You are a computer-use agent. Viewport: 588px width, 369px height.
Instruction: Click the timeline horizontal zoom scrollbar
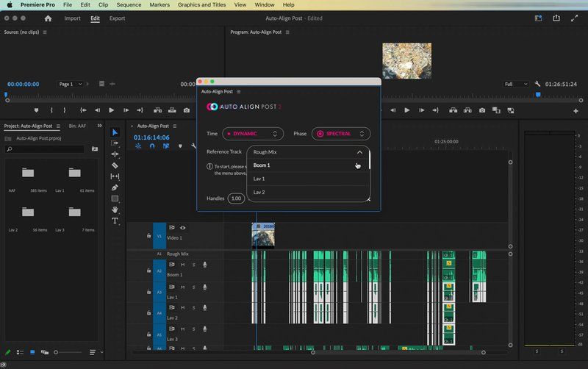398,353
